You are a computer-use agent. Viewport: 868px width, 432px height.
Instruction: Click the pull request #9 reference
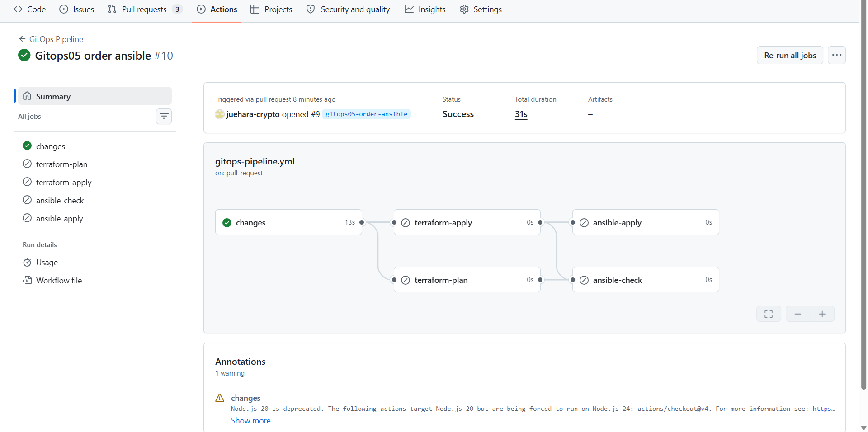[315, 114]
